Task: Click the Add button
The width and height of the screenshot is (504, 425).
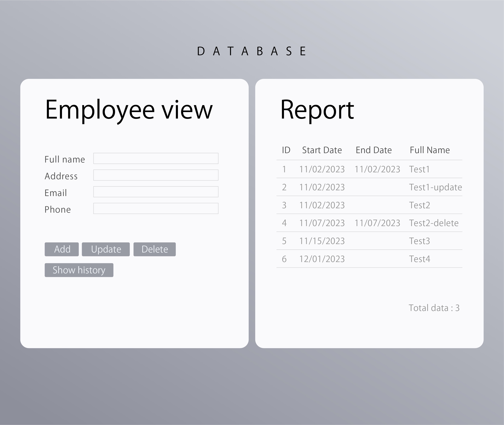Action: 62,249
